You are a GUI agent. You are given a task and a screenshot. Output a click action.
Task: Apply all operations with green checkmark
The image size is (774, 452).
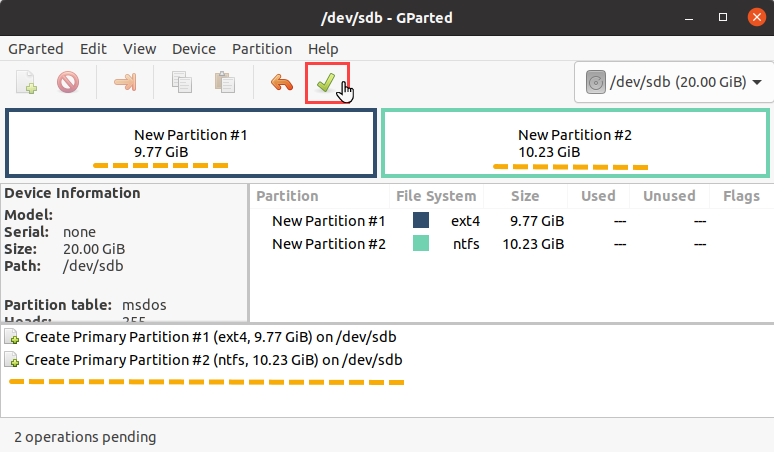click(327, 82)
